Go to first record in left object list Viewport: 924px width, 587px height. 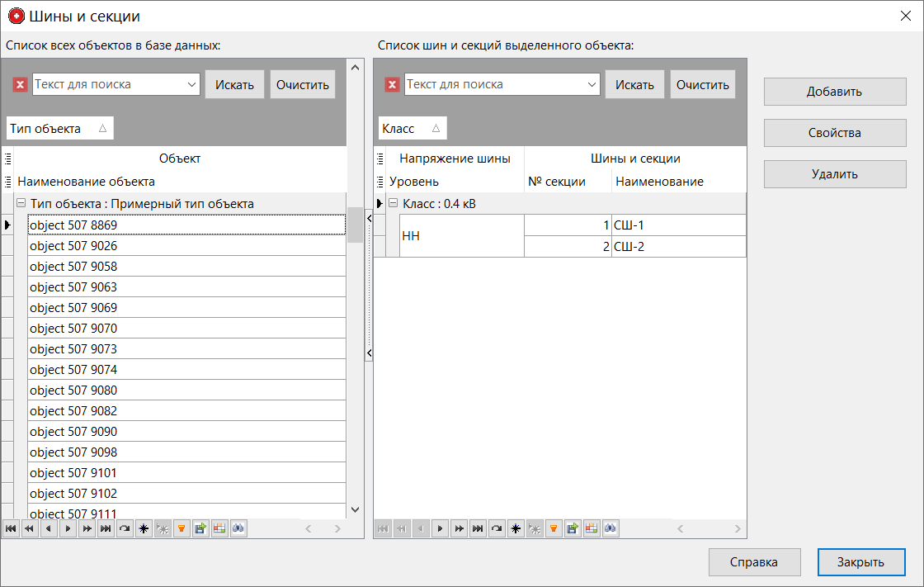coord(11,528)
